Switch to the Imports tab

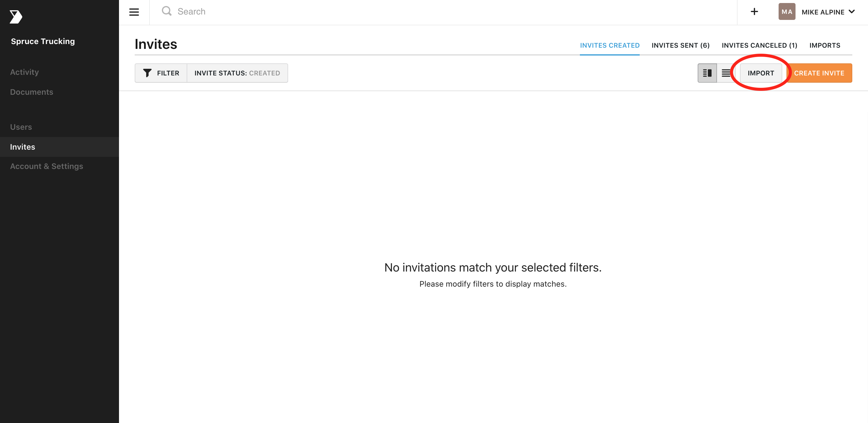tap(825, 46)
